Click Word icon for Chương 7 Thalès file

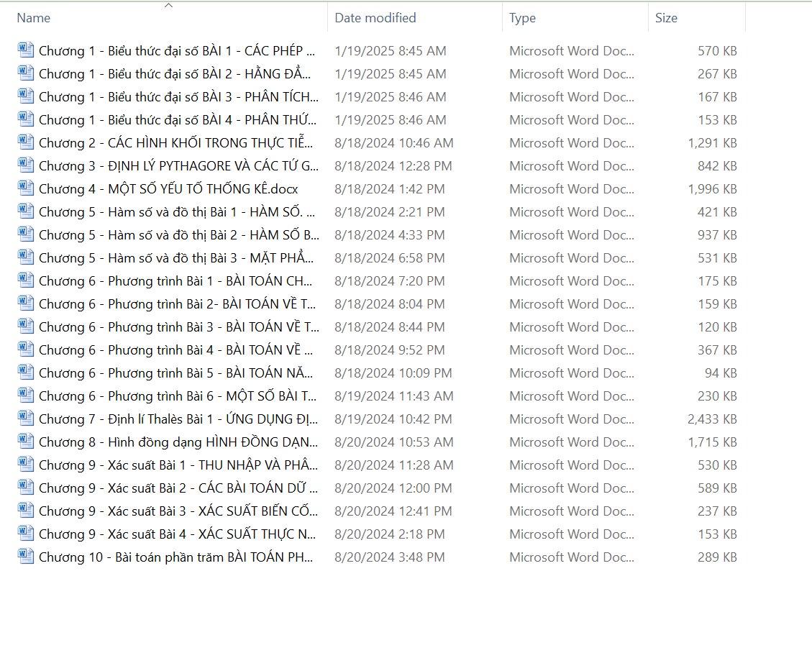[26, 419]
